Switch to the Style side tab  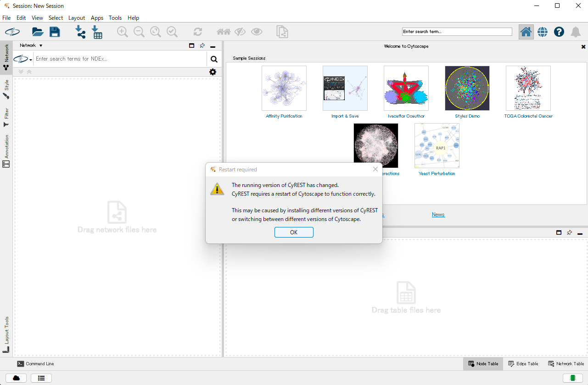click(x=6, y=89)
